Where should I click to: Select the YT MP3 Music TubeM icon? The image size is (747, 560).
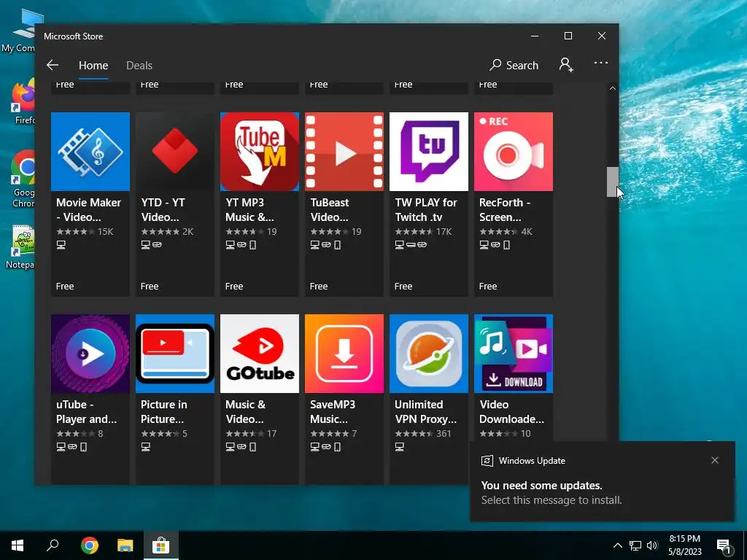[x=260, y=152]
